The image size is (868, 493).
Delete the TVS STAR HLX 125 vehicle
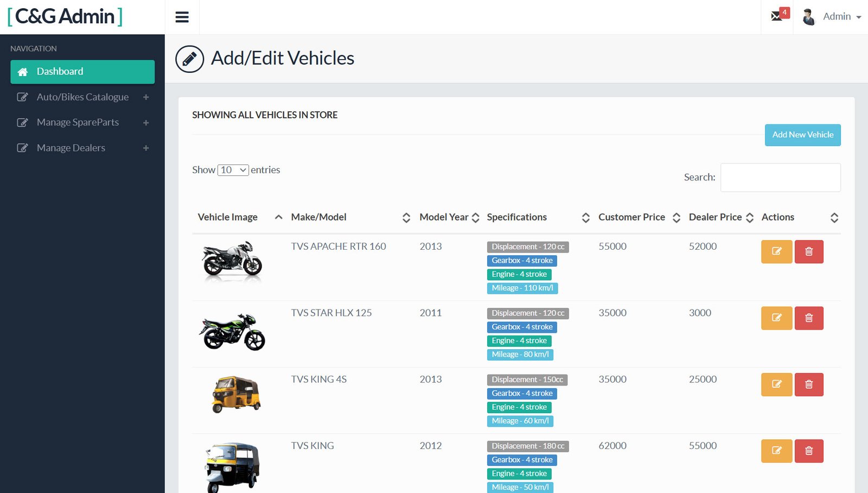tap(809, 318)
